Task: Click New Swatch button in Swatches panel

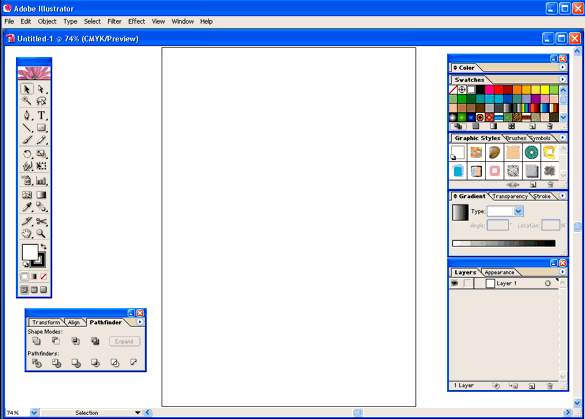Action: click(532, 126)
